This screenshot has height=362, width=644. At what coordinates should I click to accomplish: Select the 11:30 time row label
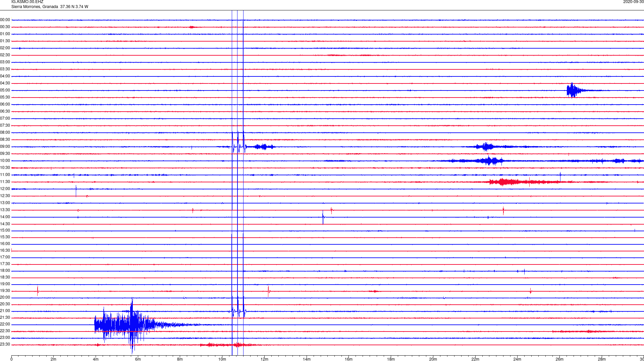5,182
